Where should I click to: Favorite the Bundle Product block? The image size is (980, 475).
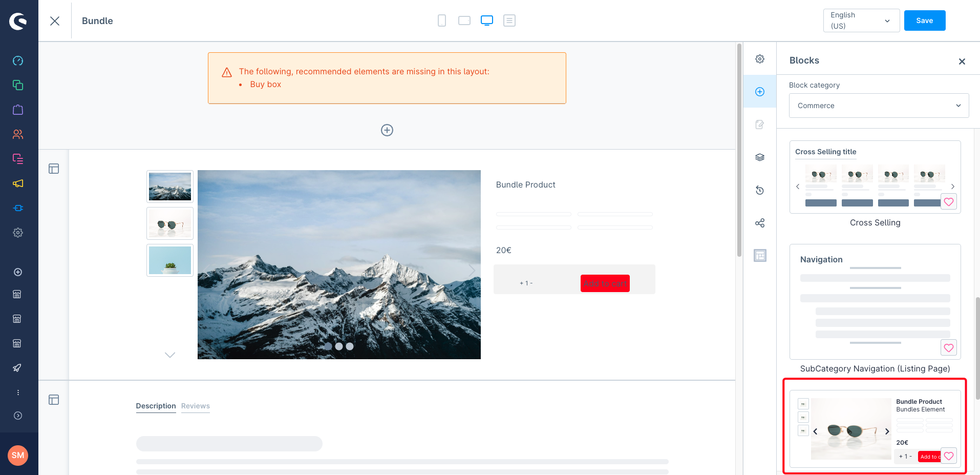coord(949,456)
